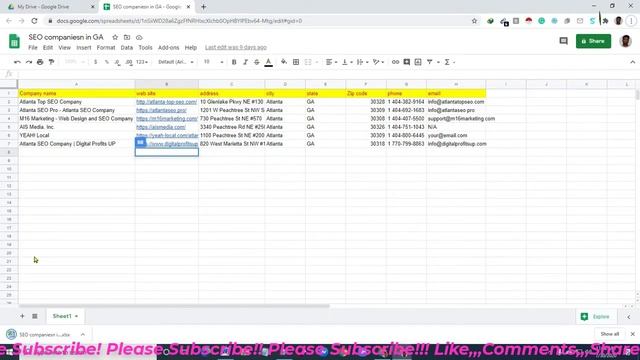Open the Sheet1 tab dropdown arrow
The width and height of the screenshot is (640, 360).
point(76,316)
